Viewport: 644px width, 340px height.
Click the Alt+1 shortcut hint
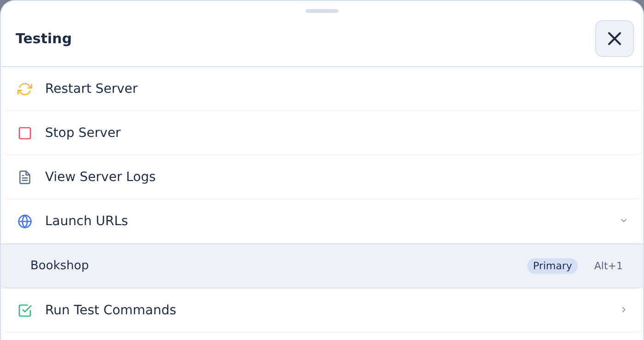[x=608, y=266]
